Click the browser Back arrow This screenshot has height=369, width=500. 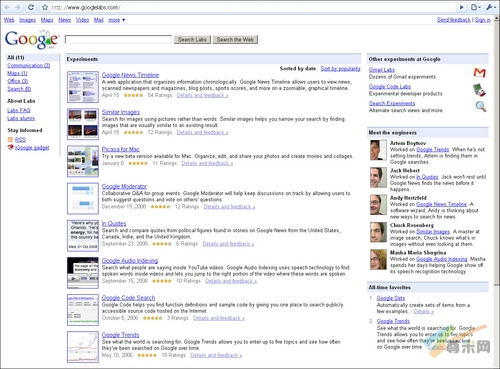coord(7,7)
